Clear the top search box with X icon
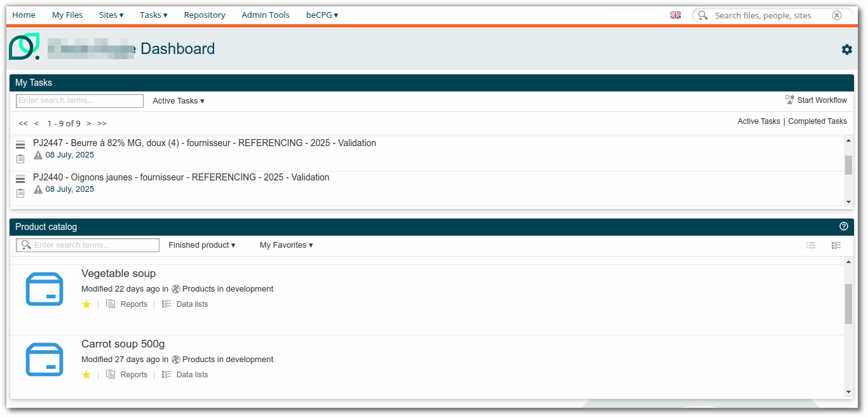The width and height of the screenshot is (868, 418). 837,15
